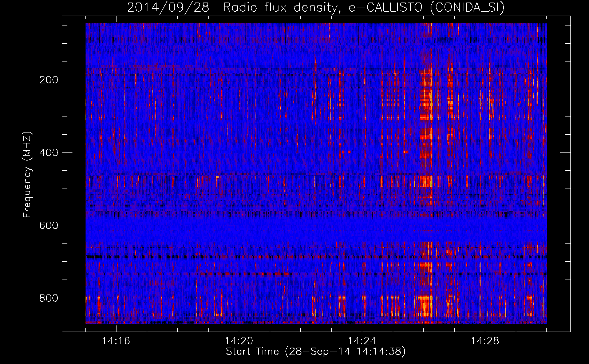Click the 14:20 time tick label
This screenshot has height=364, width=589.
239,341
